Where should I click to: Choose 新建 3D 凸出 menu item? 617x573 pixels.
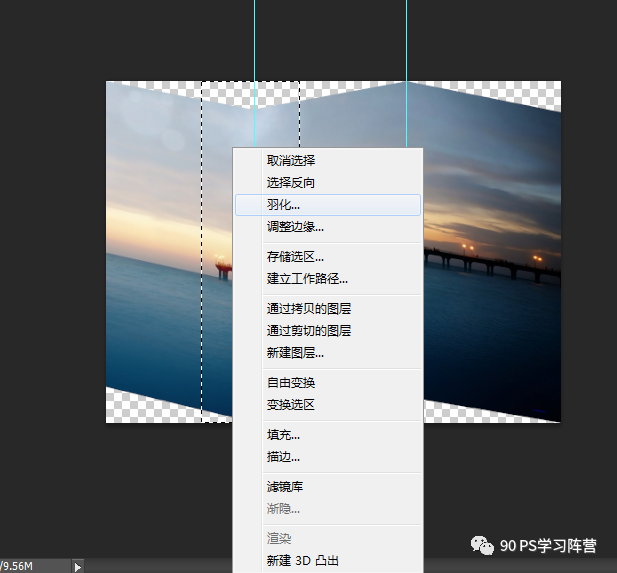tap(328, 560)
